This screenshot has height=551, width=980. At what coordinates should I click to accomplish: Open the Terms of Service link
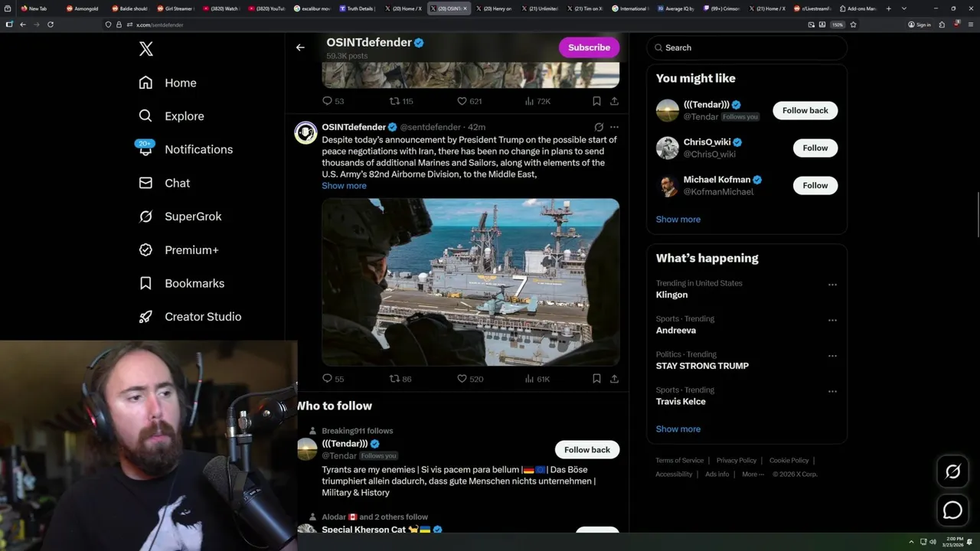coord(679,461)
